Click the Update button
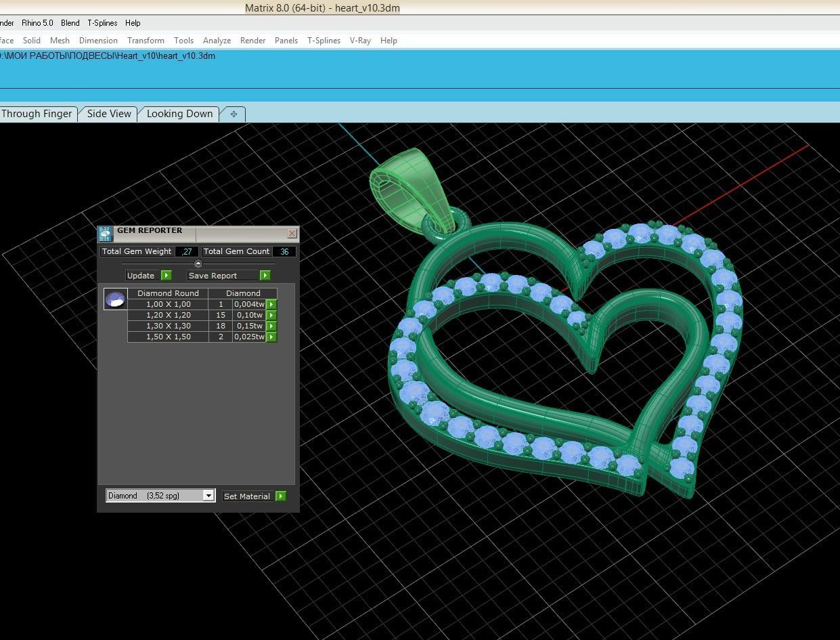 pyautogui.click(x=141, y=276)
